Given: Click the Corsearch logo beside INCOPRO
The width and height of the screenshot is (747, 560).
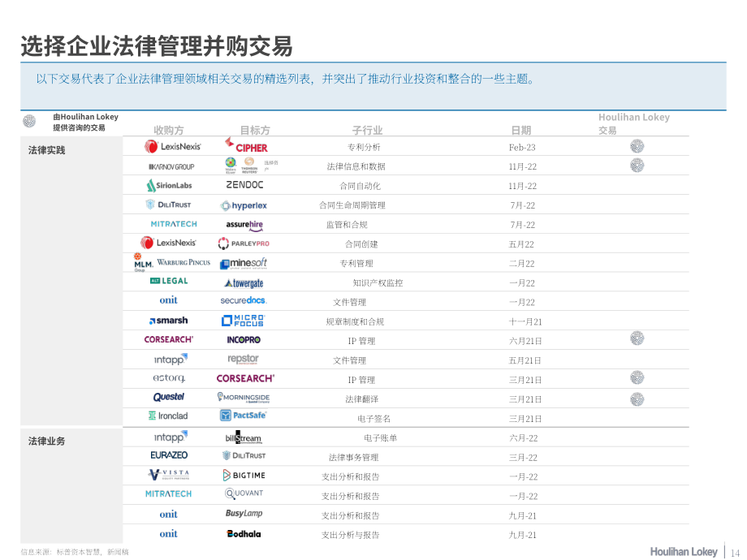Looking at the screenshot, I should point(169,339).
